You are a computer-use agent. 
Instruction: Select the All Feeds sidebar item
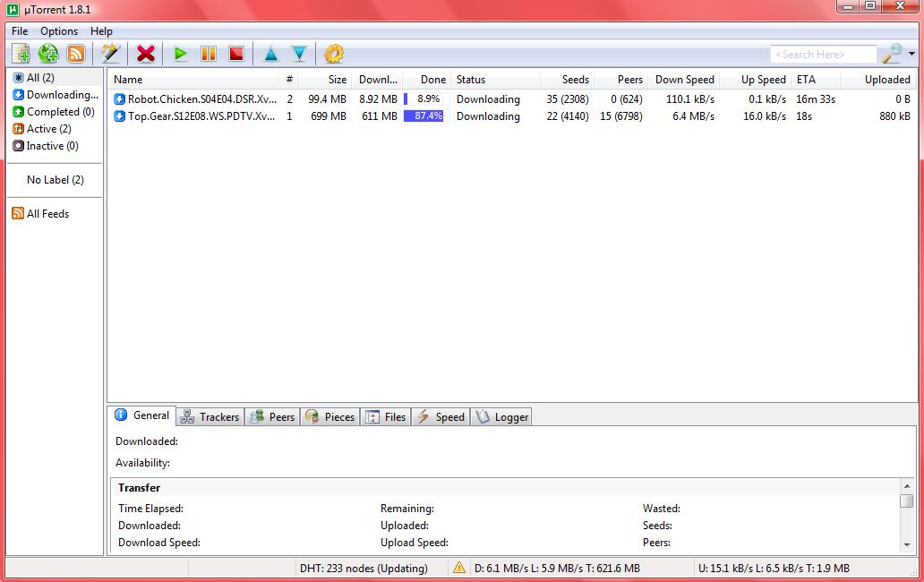point(47,214)
